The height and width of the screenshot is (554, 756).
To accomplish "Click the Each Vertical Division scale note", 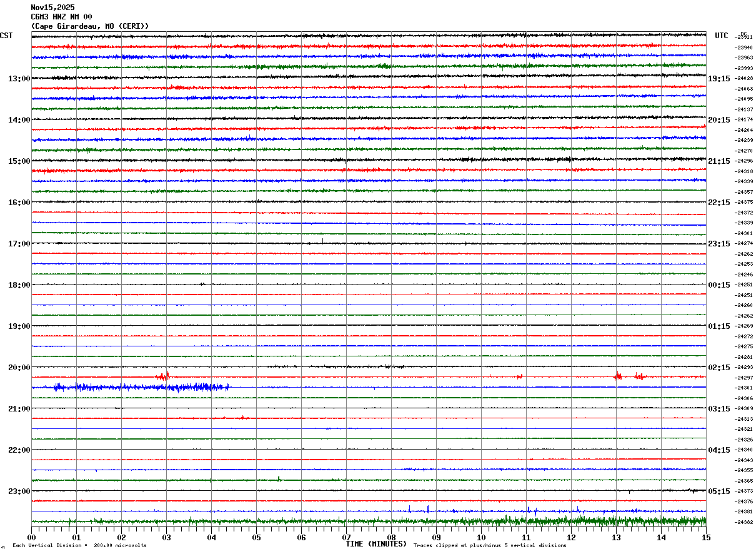I will 79,545.
